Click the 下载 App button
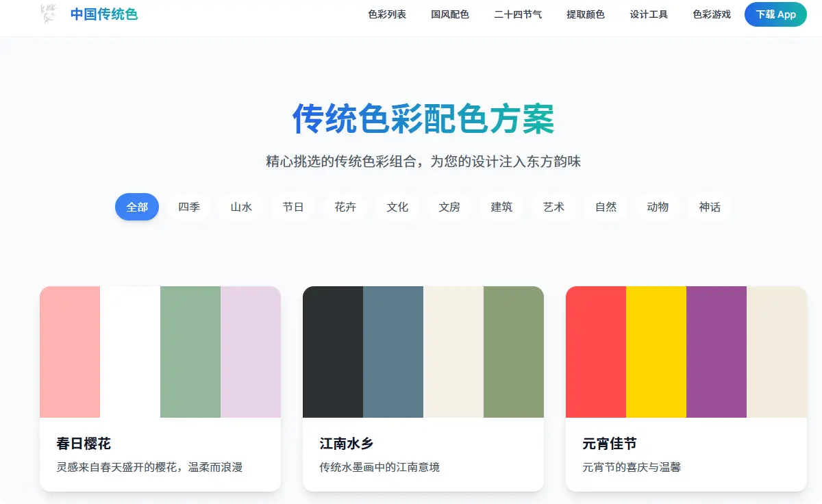822x504 pixels. 775,14
